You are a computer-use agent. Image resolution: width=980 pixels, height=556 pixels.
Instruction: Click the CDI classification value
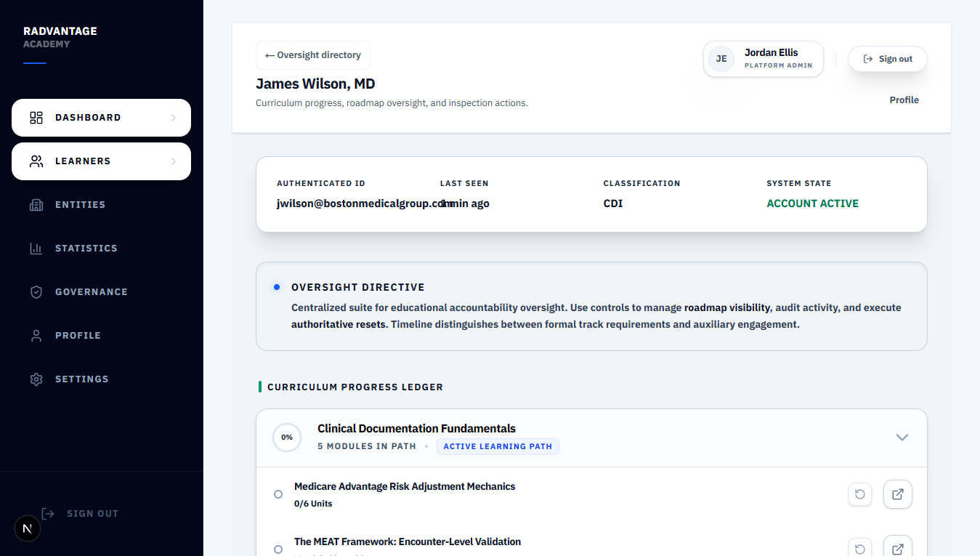(x=613, y=204)
